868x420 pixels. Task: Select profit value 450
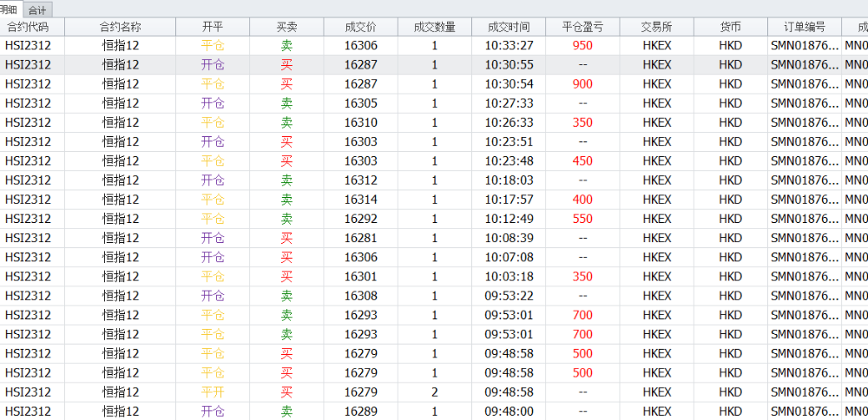point(583,161)
